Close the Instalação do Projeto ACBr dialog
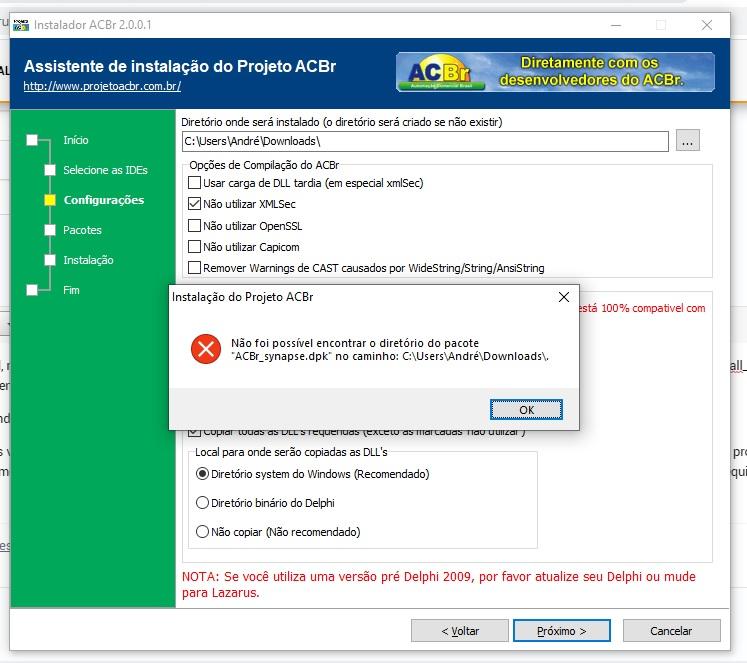The height and width of the screenshot is (663, 747). click(x=564, y=297)
